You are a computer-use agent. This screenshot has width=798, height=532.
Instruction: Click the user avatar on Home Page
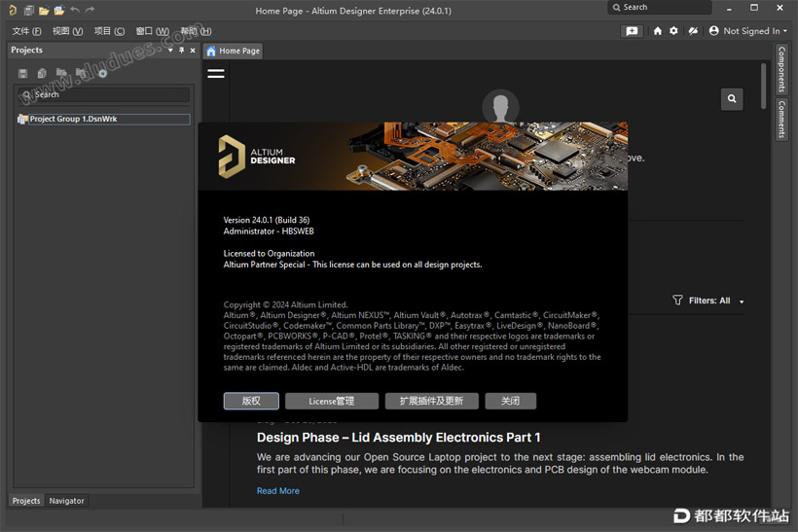pos(500,106)
